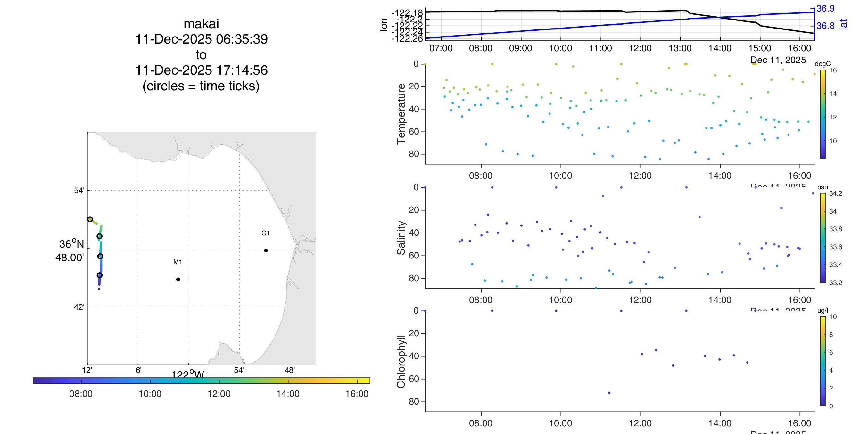
Task: Click the 122°W longitude label under map
Action: click(x=187, y=374)
